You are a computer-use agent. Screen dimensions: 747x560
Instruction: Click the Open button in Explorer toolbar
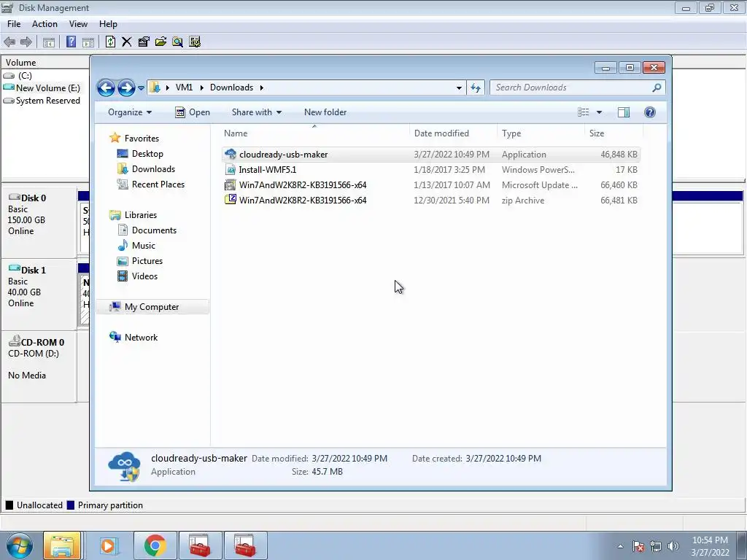[x=193, y=112]
